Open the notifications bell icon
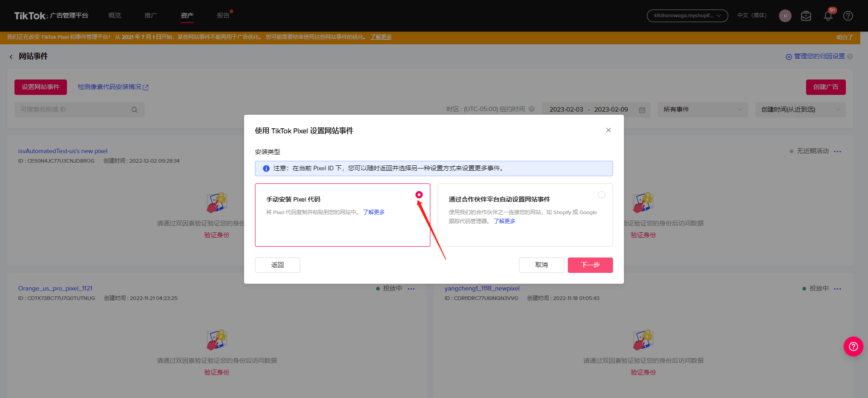 pos(828,16)
